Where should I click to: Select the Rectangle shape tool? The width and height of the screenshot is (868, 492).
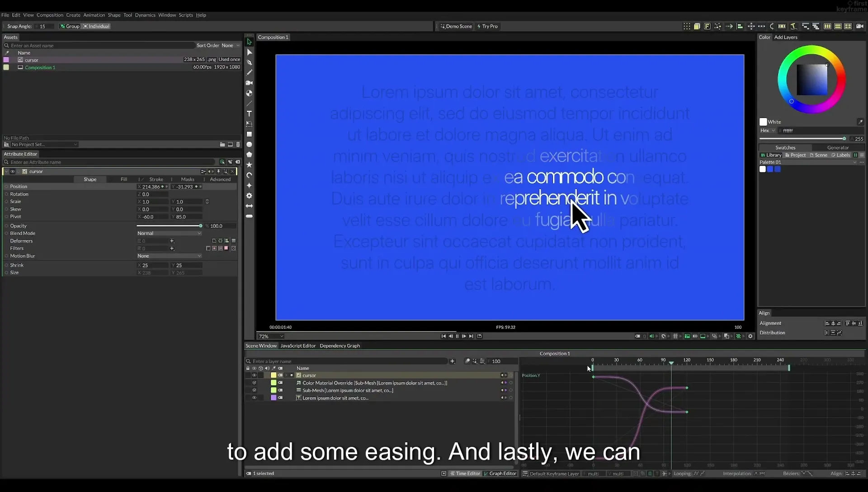(249, 134)
